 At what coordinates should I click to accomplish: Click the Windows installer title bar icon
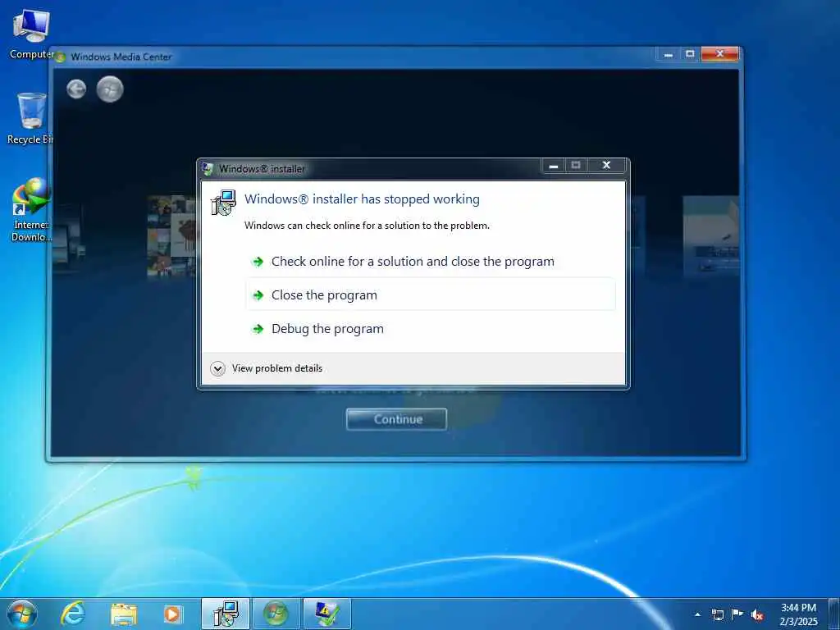(x=208, y=169)
